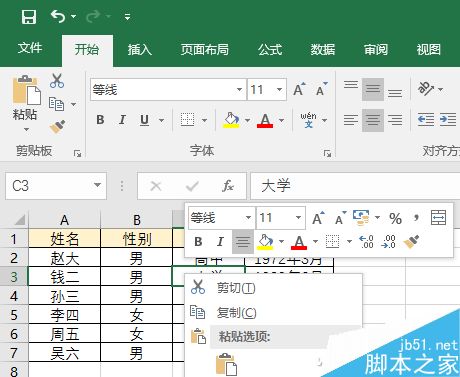Click the formula bar containing 大学
460x377 pixels.
355,186
